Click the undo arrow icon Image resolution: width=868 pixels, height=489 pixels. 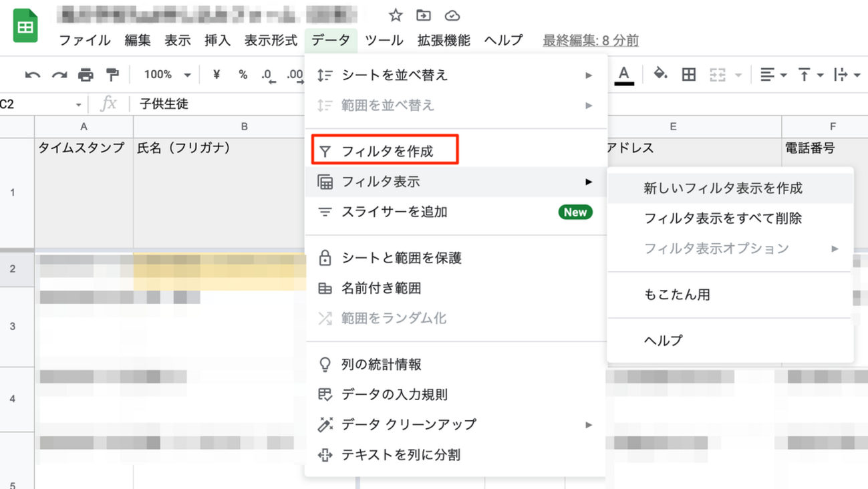(32, 75)
